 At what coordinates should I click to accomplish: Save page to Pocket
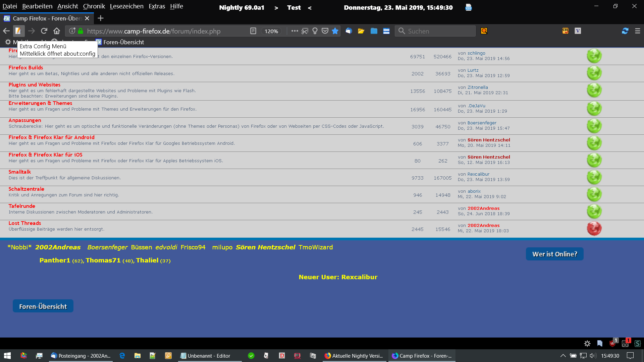tap(325, 31)
